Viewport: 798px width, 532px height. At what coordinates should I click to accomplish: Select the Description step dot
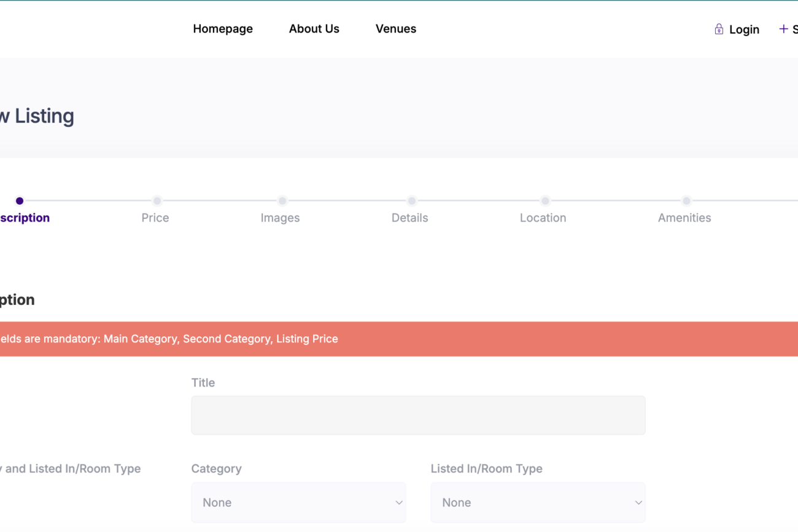point(20,201)
